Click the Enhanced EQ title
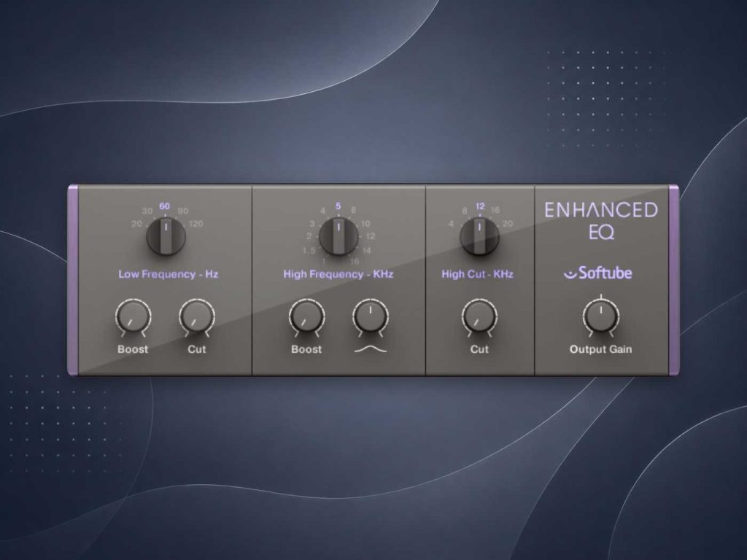Image resolution: width=747 pixels, height=560 pixels. click(601, 220)
